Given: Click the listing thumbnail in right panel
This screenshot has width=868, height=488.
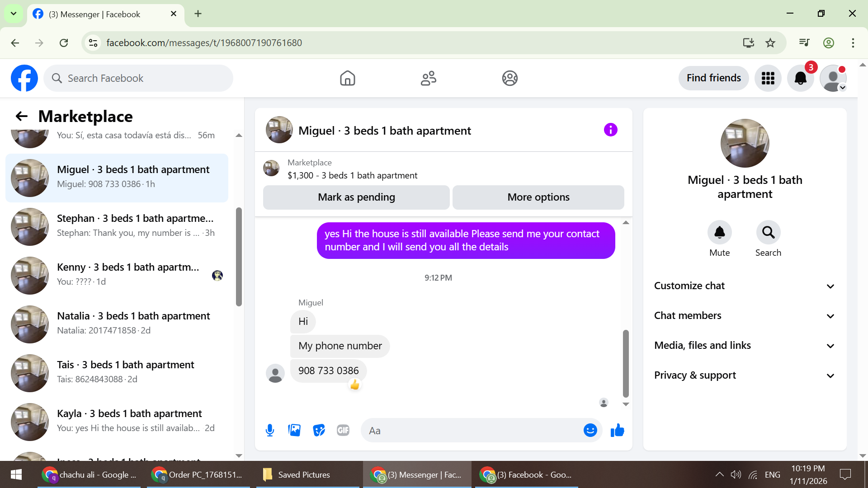Looking at the screenshot, I should (x=745, y=143).
